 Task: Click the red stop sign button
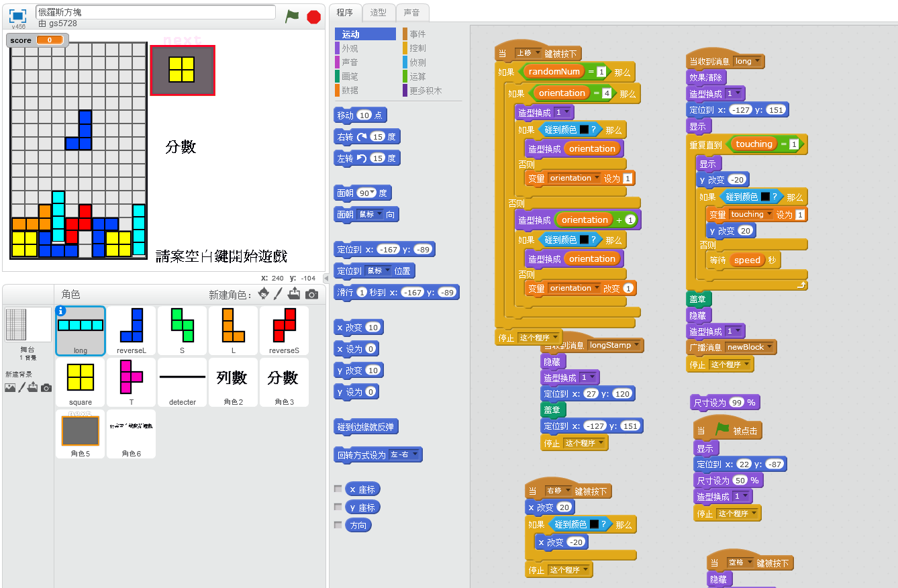313,17
